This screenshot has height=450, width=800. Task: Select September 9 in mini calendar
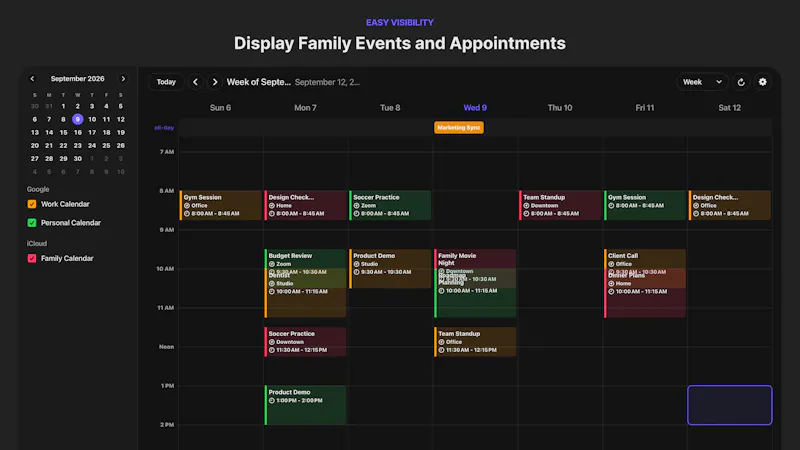pyautogui.click(x=78, y=119)
